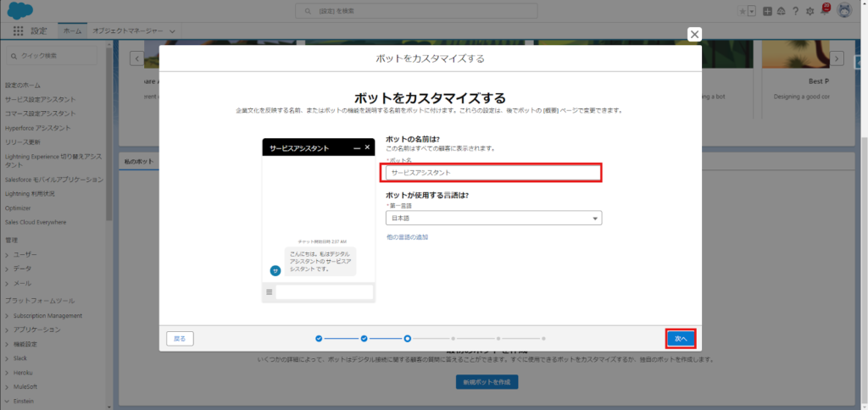Open コマース設定アシスタント link
This screenshot has width=868, height=410.
41,114
